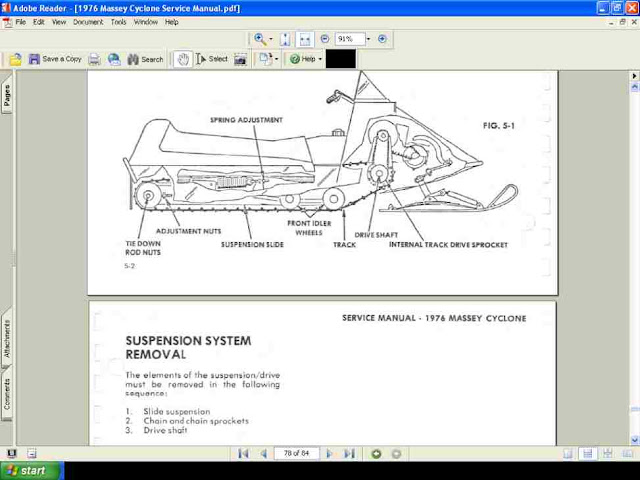Click the Help button
This screenshot has width=640, height=480.
click(x=303, y=60)
